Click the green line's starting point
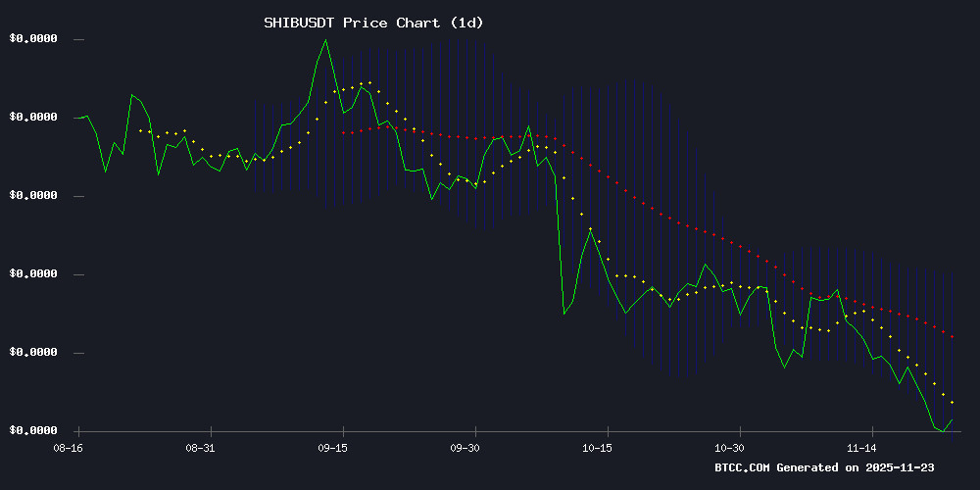 pos(76,118)
